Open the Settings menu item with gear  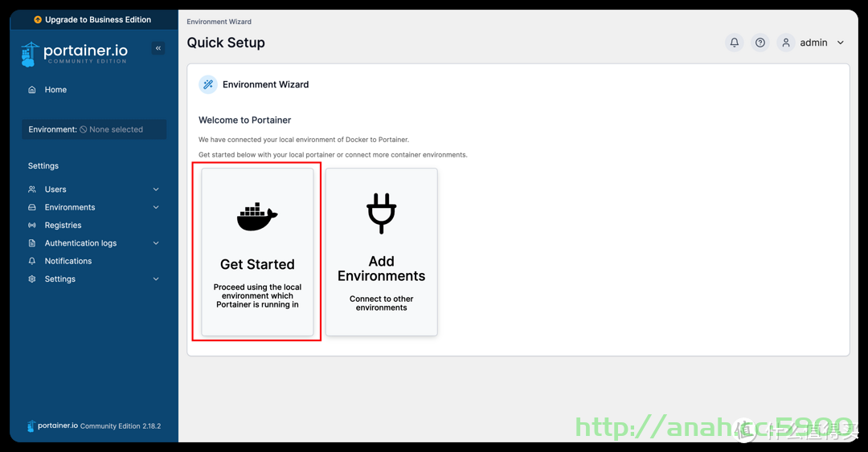[x=59, y=279]
